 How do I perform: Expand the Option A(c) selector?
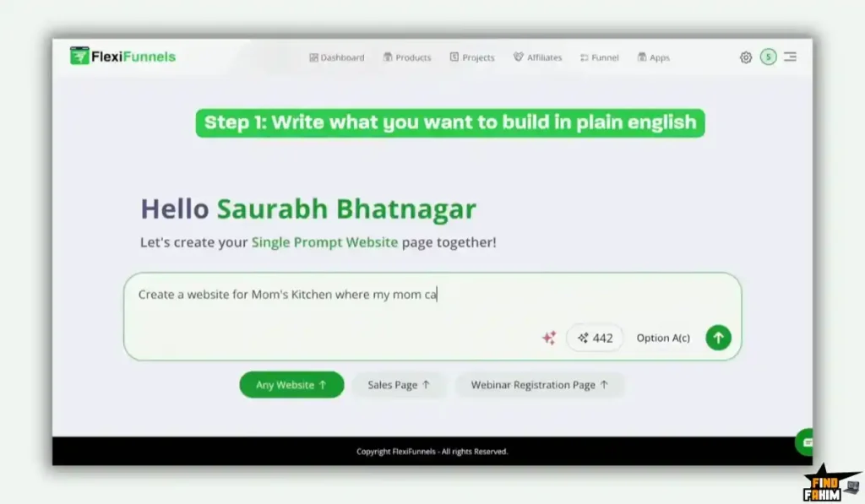point(663,338)
